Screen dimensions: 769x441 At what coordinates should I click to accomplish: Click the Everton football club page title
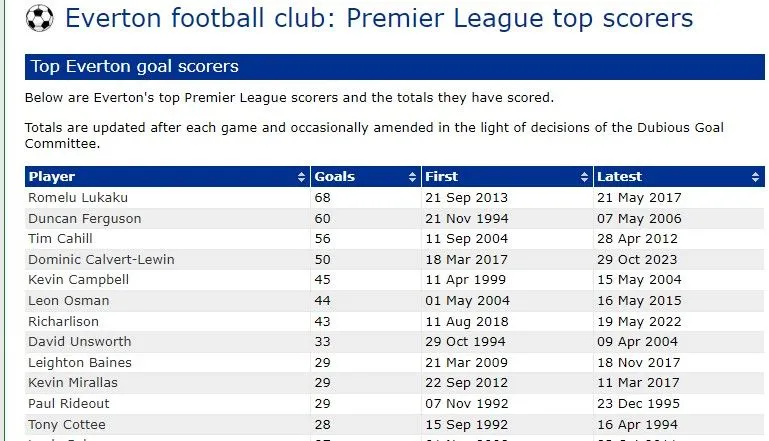378,18
